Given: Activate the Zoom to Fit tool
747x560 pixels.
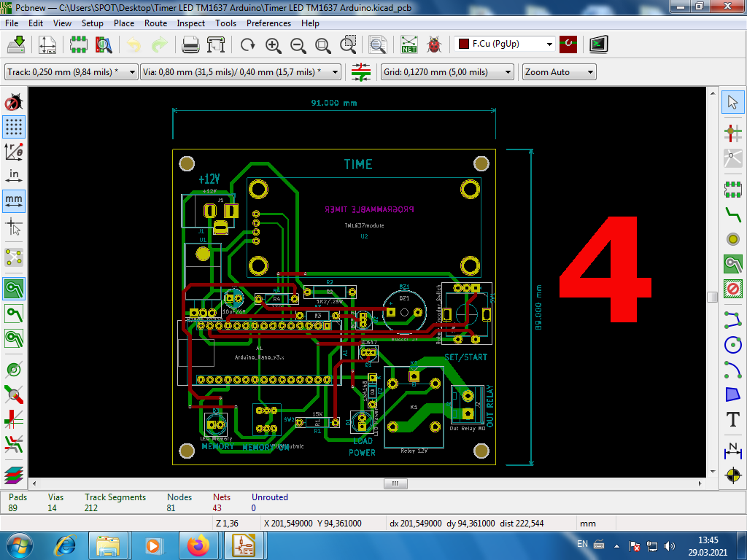Looking at the screenshot, I should [322, 44].
